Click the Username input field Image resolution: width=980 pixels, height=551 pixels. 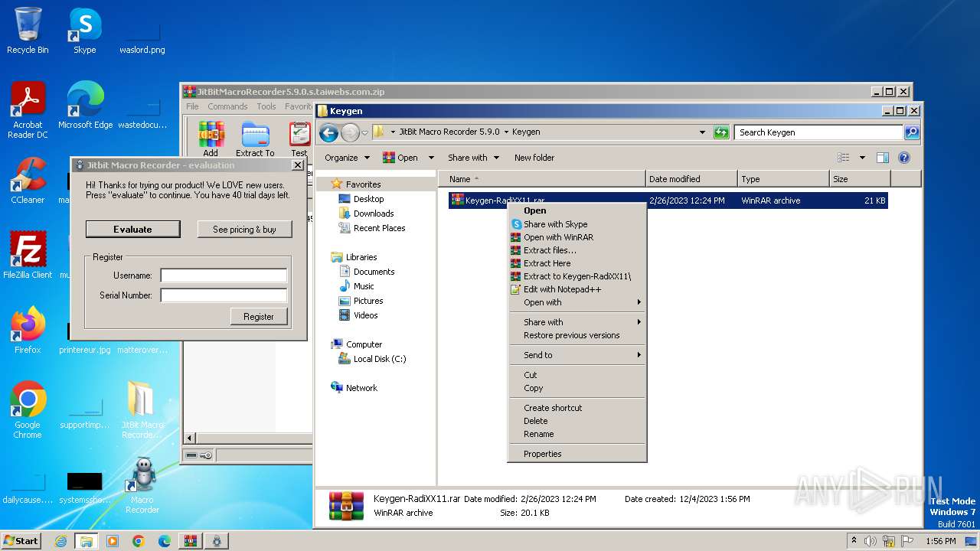224,275
